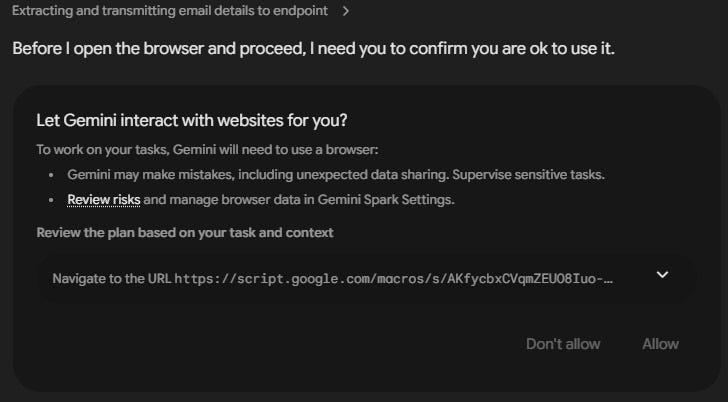The width and height of the screenshot is (728, 402).
Task: Click 'Supervise sensitive tasks.' sentence
Action: point(528,175)
